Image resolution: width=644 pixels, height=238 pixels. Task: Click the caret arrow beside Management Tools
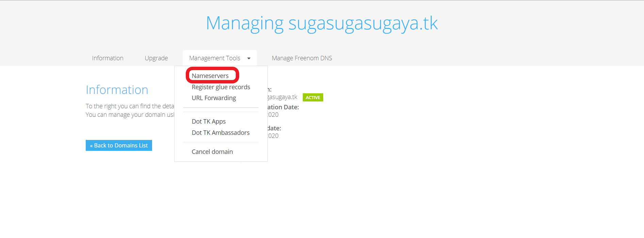[x=249, y=59]
